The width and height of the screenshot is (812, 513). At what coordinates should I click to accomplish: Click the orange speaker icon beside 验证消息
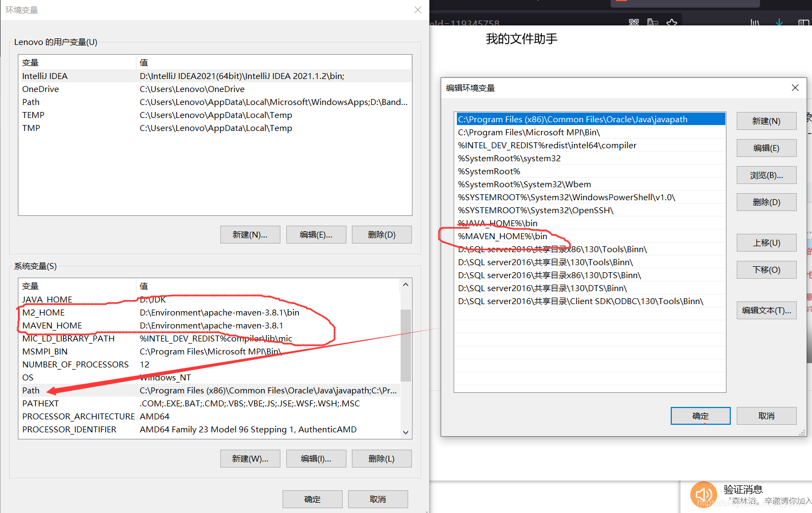coord(704,494)
